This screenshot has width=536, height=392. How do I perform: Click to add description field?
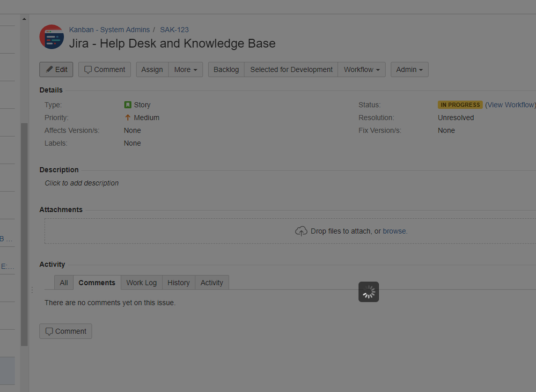pos(82,183)
